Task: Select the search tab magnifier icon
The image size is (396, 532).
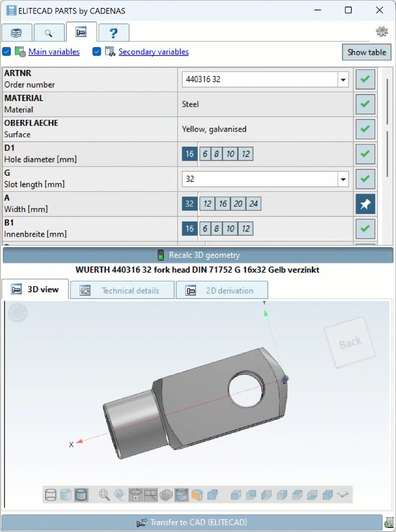Action: point(49,32)
